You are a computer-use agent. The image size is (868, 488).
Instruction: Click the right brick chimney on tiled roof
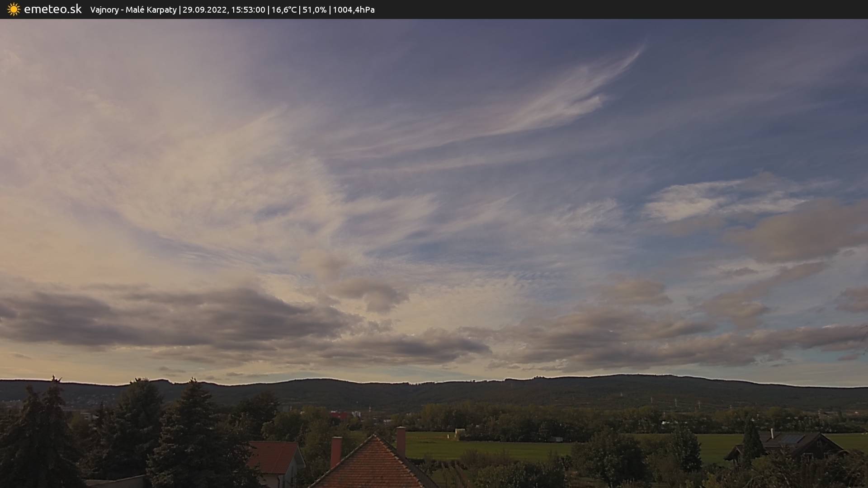[401, 441]
